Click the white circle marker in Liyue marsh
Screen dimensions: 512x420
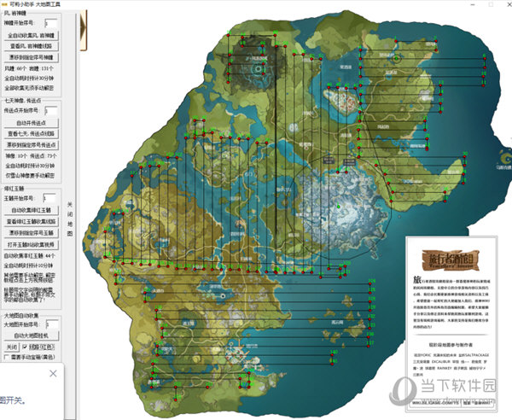click(x=223, y=296)
